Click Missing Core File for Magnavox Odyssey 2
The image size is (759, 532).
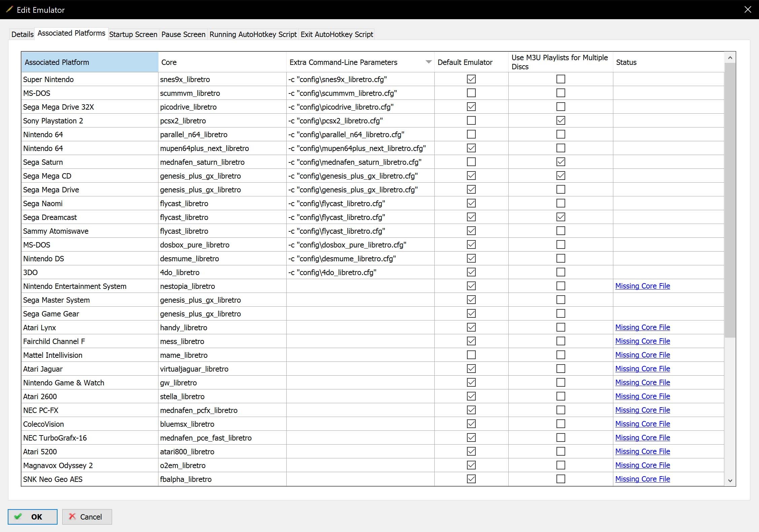[643, 465]
